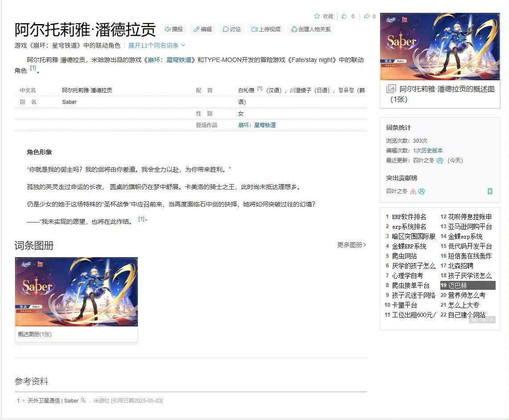The height and width of the screenshot is (420, 509).
Task: Click reference [1] after 角色 in the intro
Action: pyautogui.click(x=33, y=68)
